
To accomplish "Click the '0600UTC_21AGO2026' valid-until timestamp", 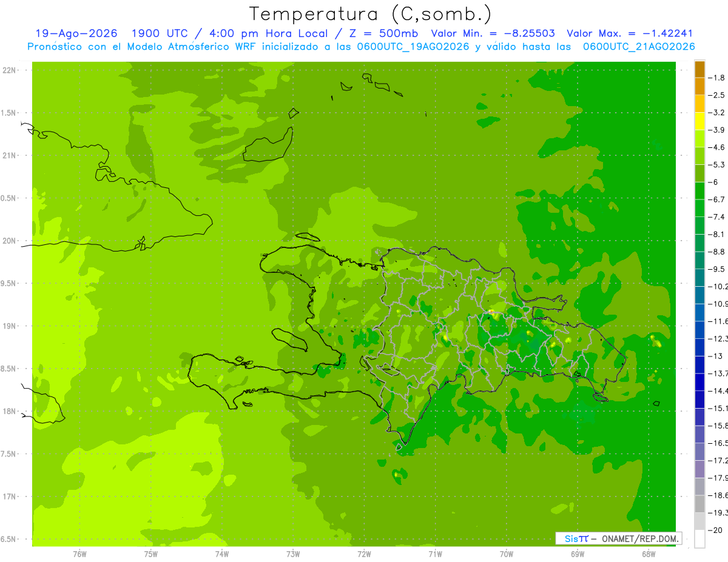I will 638,47.
